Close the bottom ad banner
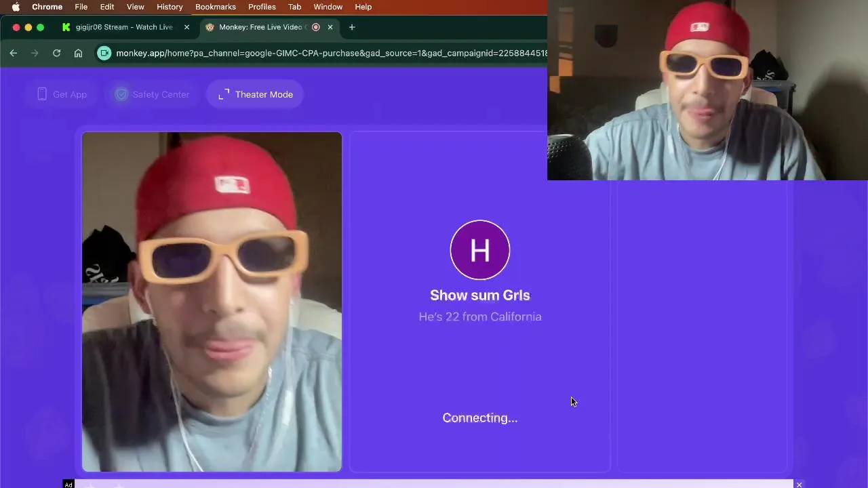Screen dimensions: 868x488 tap(800, 484)
